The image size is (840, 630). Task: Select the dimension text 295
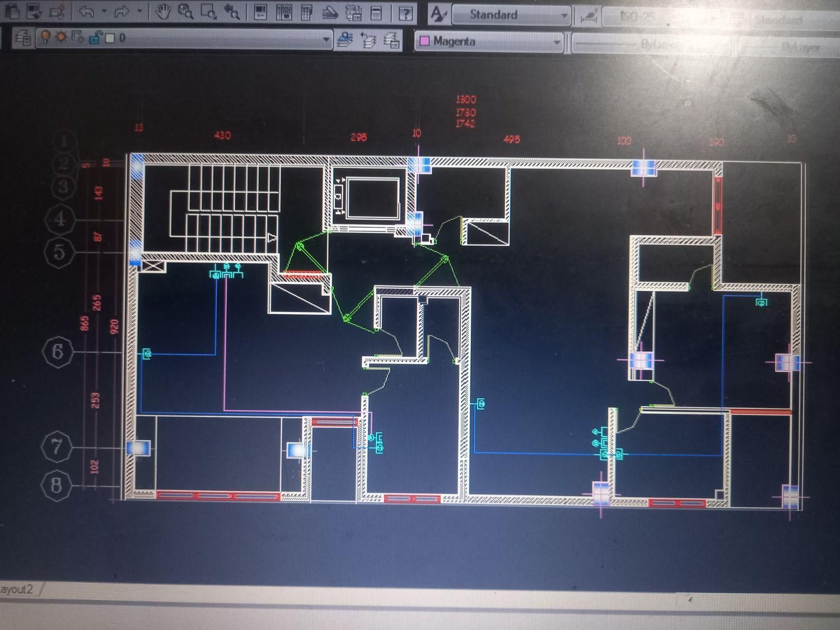359,137
